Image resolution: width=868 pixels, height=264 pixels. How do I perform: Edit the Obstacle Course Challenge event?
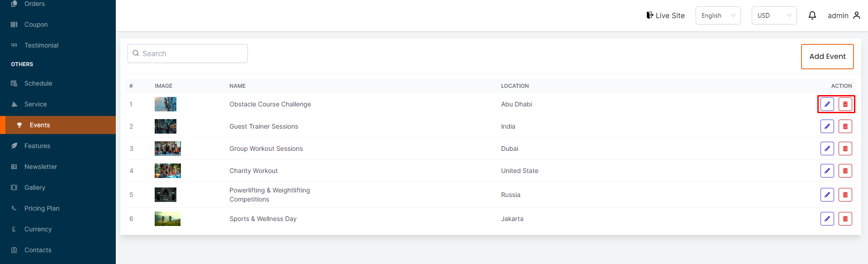coord(827,104)
